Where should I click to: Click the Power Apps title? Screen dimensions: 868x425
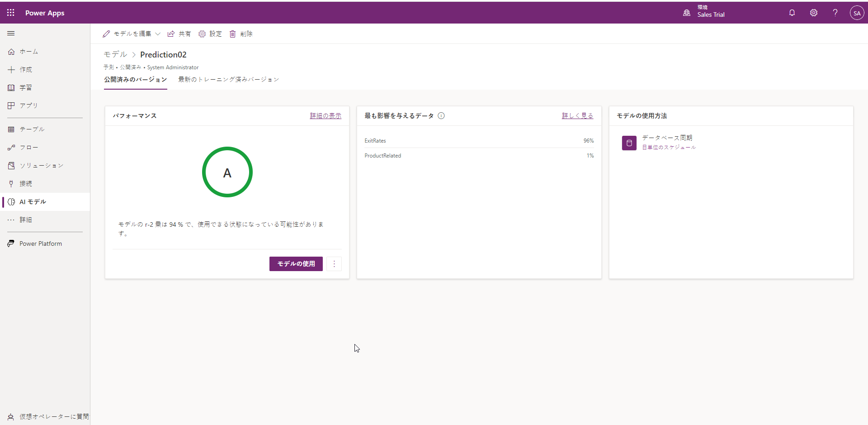tap(45, 13)
